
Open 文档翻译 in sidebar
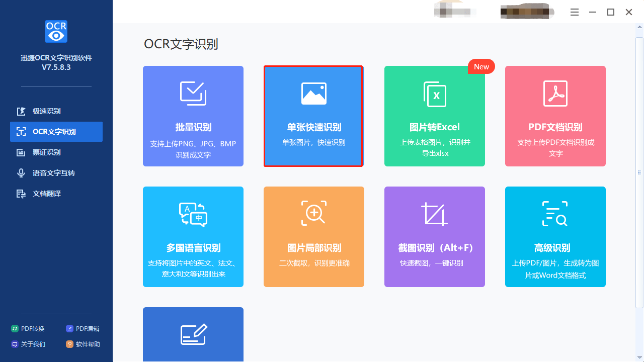click(56, 194)
